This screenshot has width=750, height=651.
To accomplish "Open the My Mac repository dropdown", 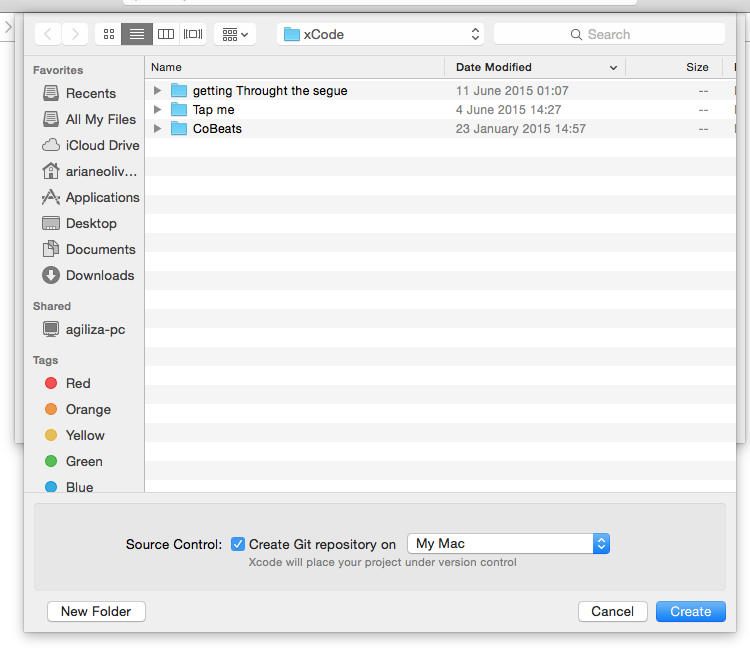I will [508, 544].
